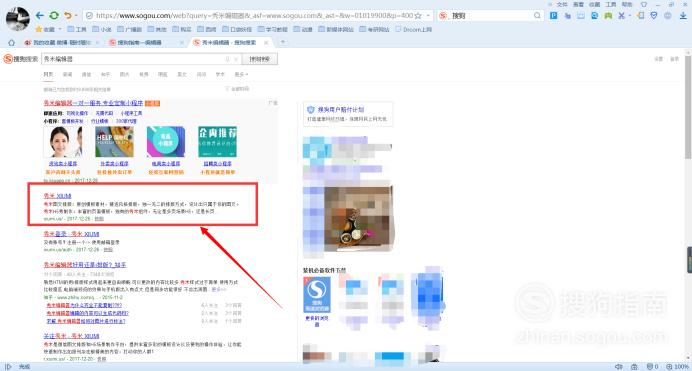Click the star to bookmark this page
Image resolution: width=692 pixels, height=371 pixels.
pyautogui.click(x=418, y=15)
